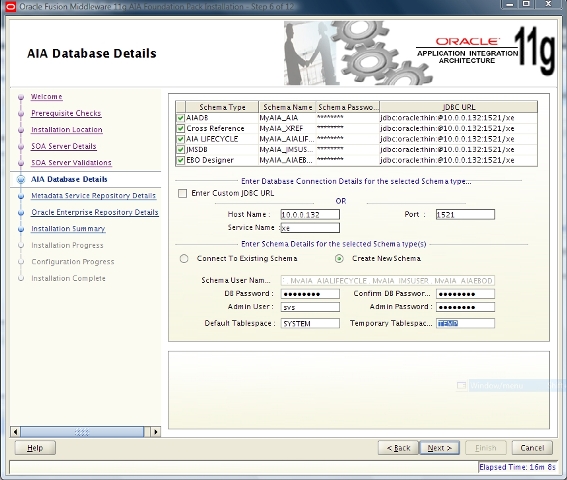This screenshot has height=480, width=567.
Task: Open the Installation Location step
Action: [67, 129]
